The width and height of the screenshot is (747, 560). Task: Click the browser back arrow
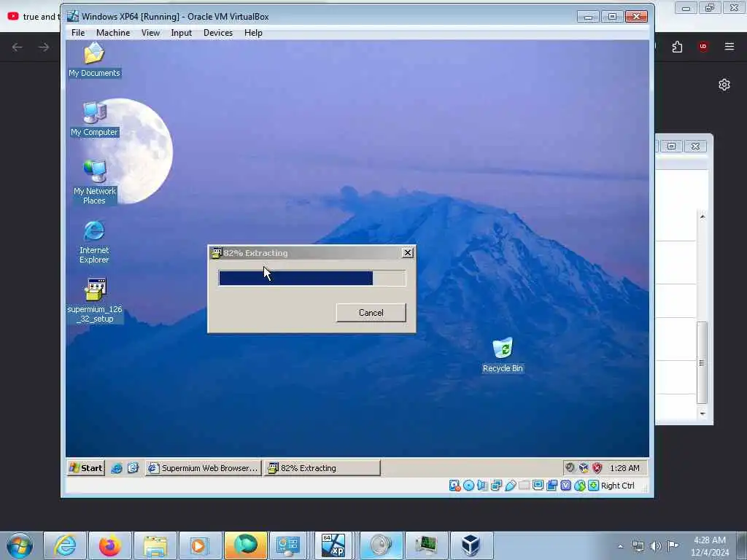point(18,47)
